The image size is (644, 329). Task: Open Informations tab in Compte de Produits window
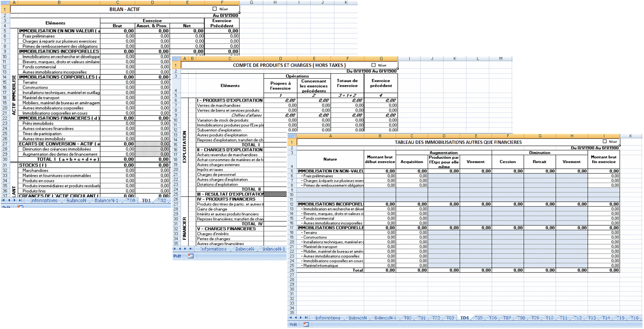(213, 249)
